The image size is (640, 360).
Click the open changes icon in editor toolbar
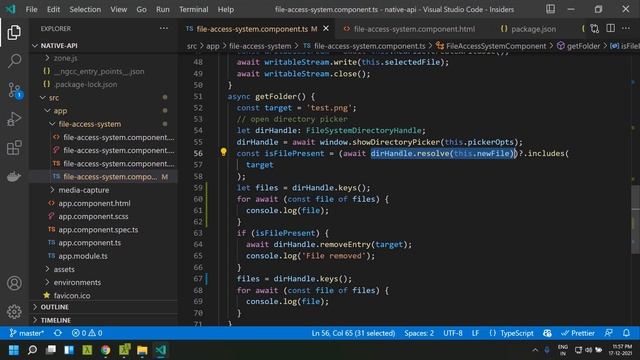[595, 29]
